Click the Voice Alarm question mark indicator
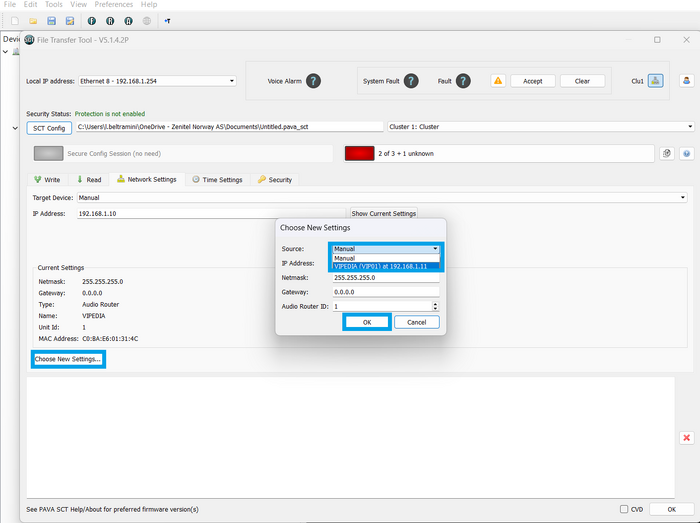The width and height of the screenshot is (700, 523). 313,81
